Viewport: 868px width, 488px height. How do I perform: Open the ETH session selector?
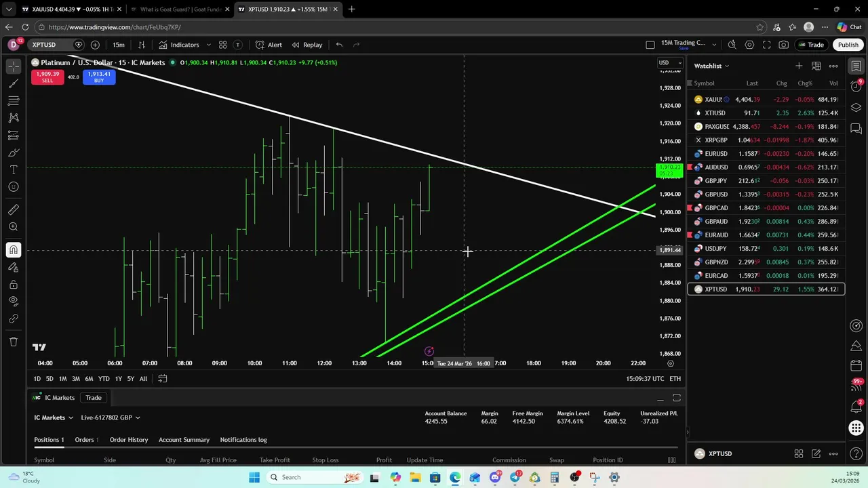[x=675, y=379]
